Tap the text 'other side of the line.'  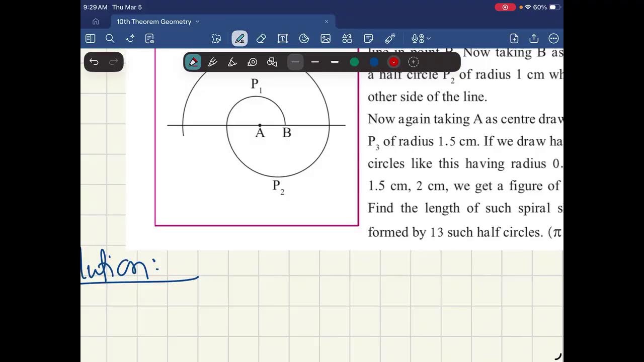pos(427,97)
